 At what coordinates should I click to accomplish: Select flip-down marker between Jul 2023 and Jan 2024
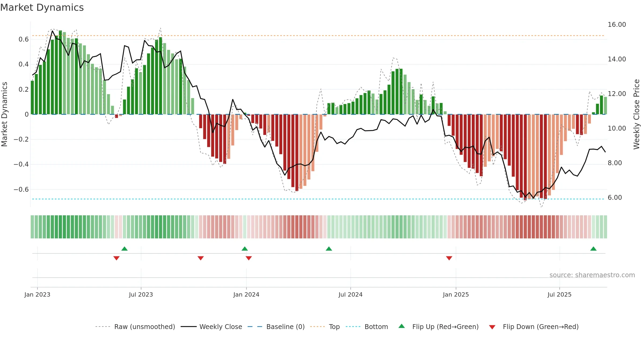tap(201, 258)
